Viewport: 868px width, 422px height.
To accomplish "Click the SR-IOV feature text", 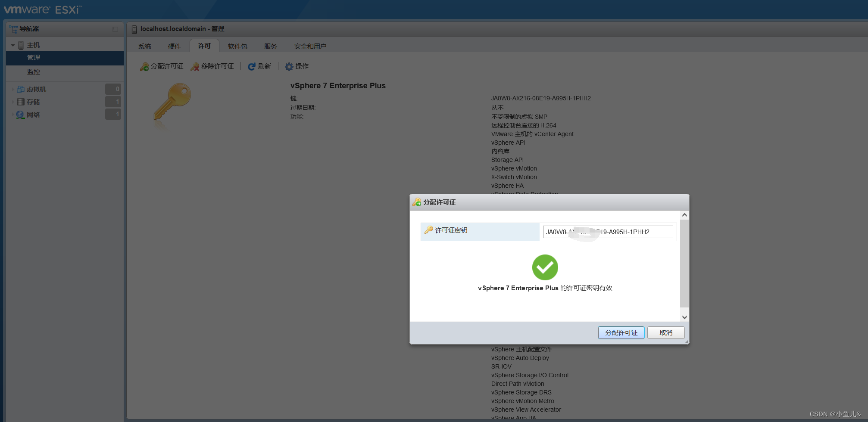I will pos(501,366).
